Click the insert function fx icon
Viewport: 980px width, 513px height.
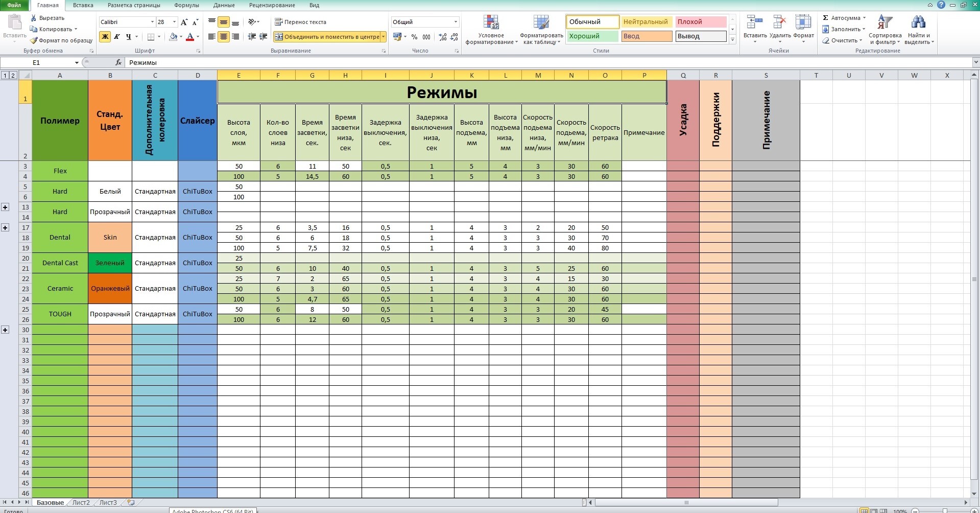(118, 62)
